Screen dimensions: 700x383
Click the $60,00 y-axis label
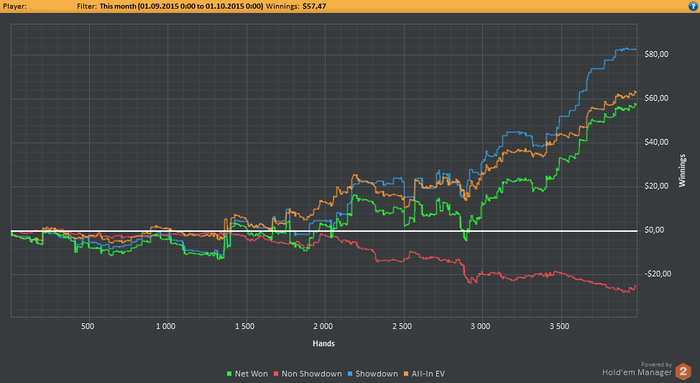point(656,98)
